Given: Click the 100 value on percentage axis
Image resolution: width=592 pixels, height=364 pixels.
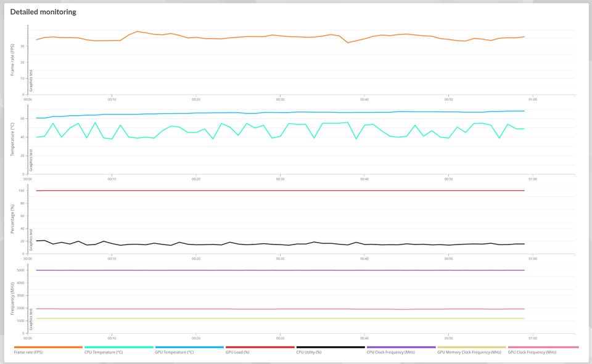Looking at the screenshot, I should [x=22, y=191].
